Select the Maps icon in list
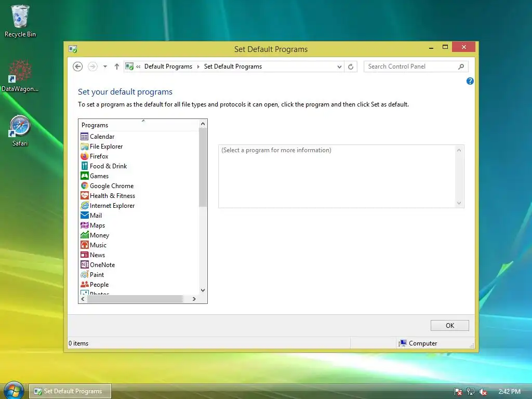Screen dimensions: 532x399 [85, 225]
